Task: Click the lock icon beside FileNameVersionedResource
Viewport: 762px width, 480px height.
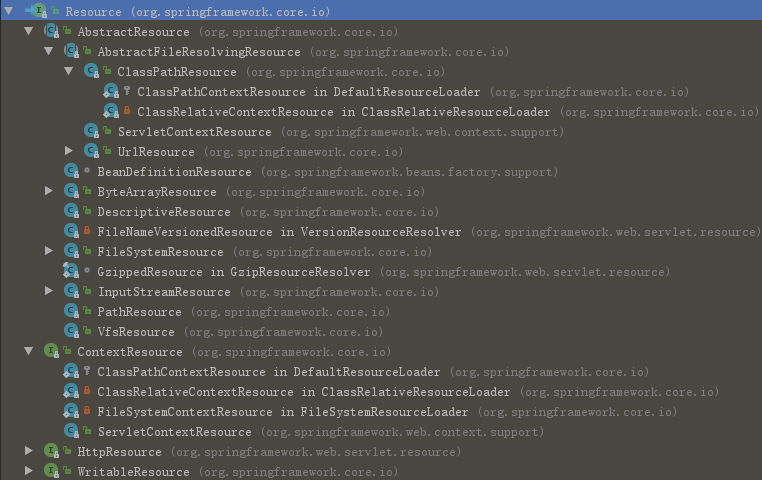Action: 87,232
